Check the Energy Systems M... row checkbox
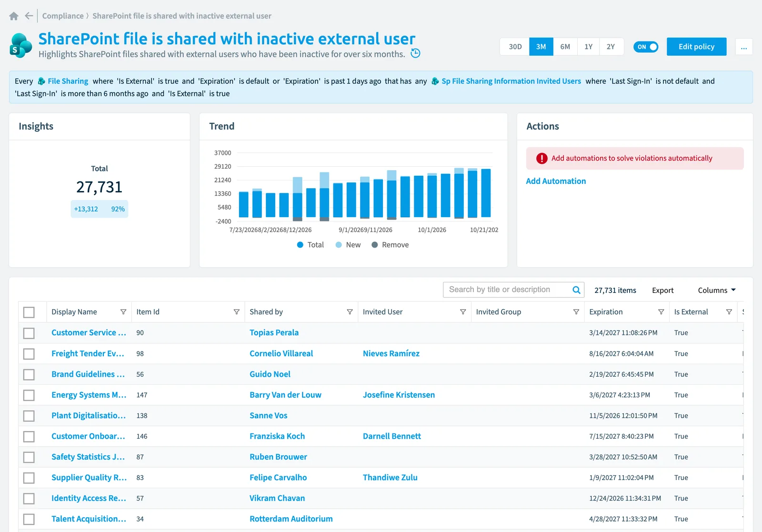The height and width of the screenshot is (532, 762). (29, 395)
